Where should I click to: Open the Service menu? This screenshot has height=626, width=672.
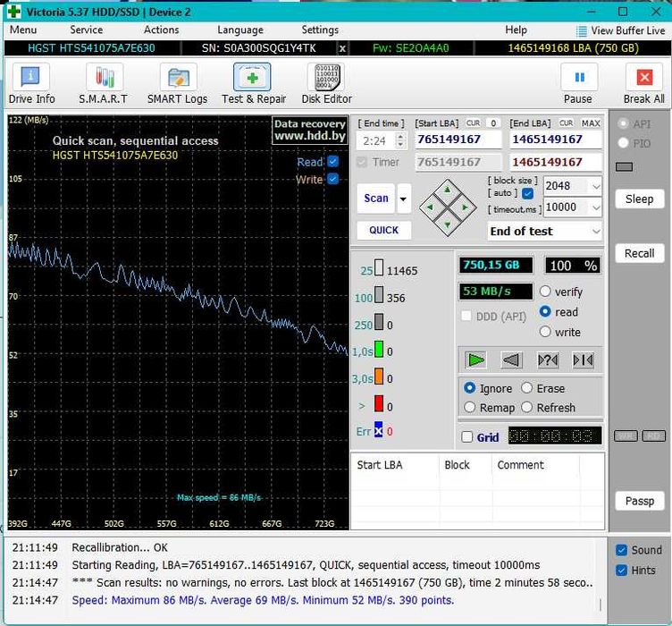pos(87,30)
